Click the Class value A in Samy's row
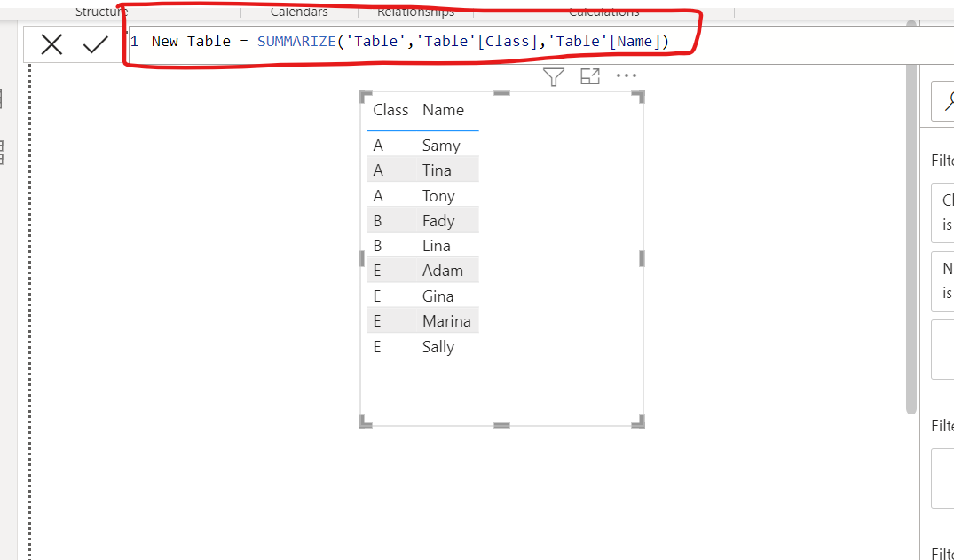The height and width of the screenshot is (560, 954). pos(378,146)
